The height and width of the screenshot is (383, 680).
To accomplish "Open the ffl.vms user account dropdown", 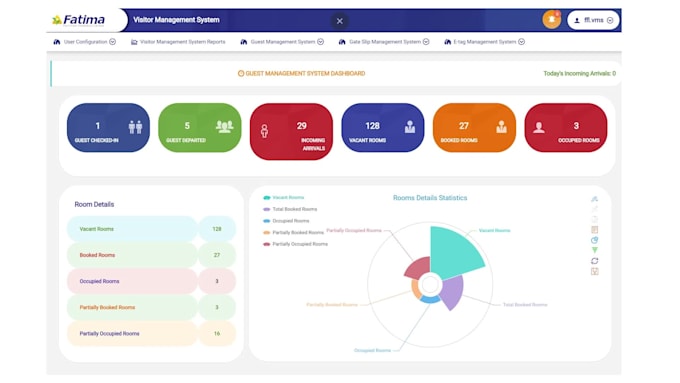I will (593, 20).
